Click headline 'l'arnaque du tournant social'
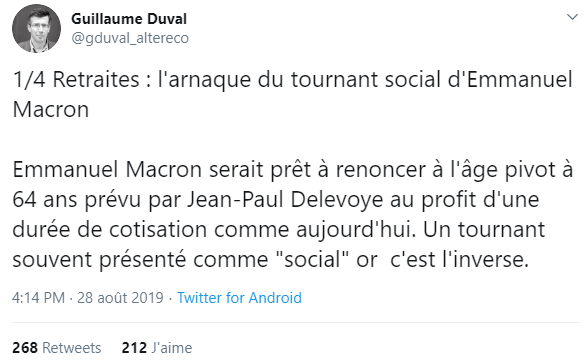This screenshot has width=584, height=361. point(299,80)
